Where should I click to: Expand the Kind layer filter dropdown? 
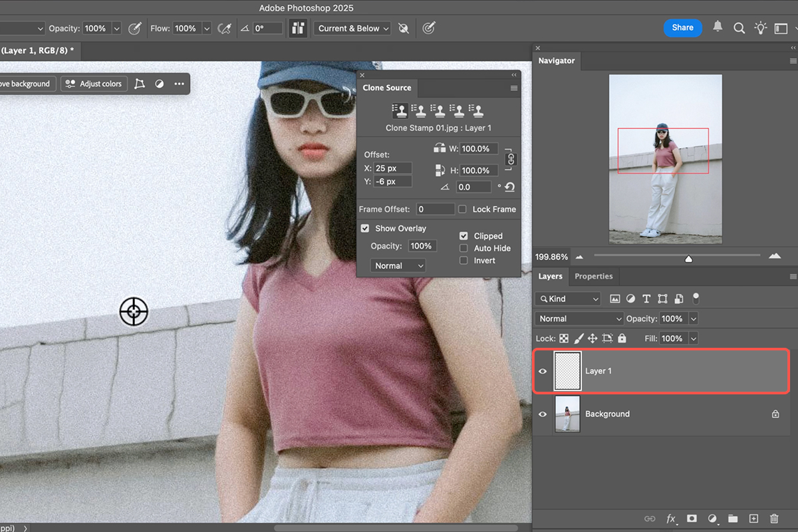(x=569, y=299)
